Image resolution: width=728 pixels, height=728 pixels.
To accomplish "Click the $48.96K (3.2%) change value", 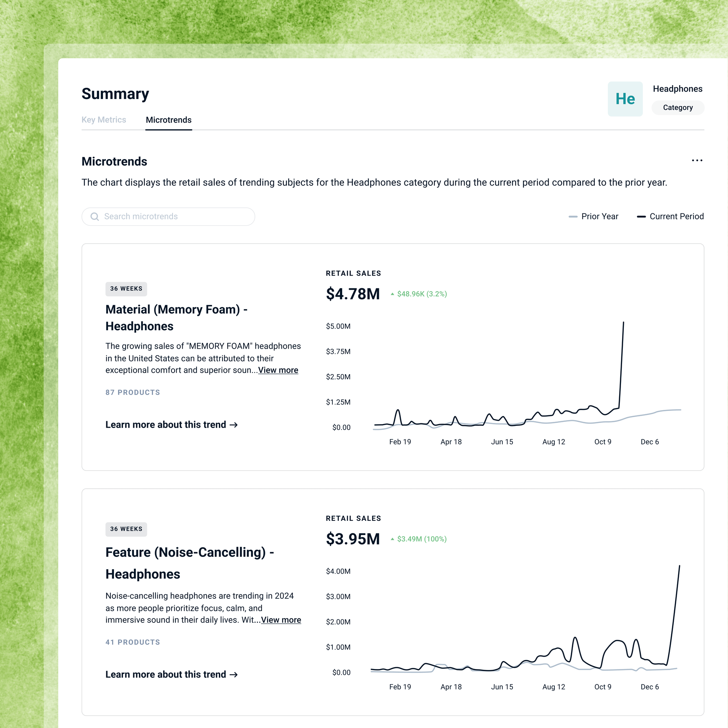I will click(422, 294).
